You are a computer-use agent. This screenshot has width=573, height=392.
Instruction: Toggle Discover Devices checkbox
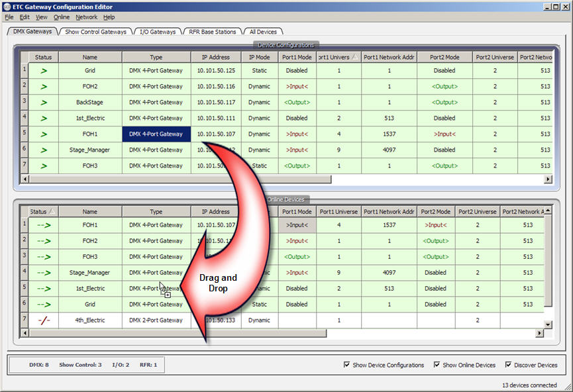point(508,365)
